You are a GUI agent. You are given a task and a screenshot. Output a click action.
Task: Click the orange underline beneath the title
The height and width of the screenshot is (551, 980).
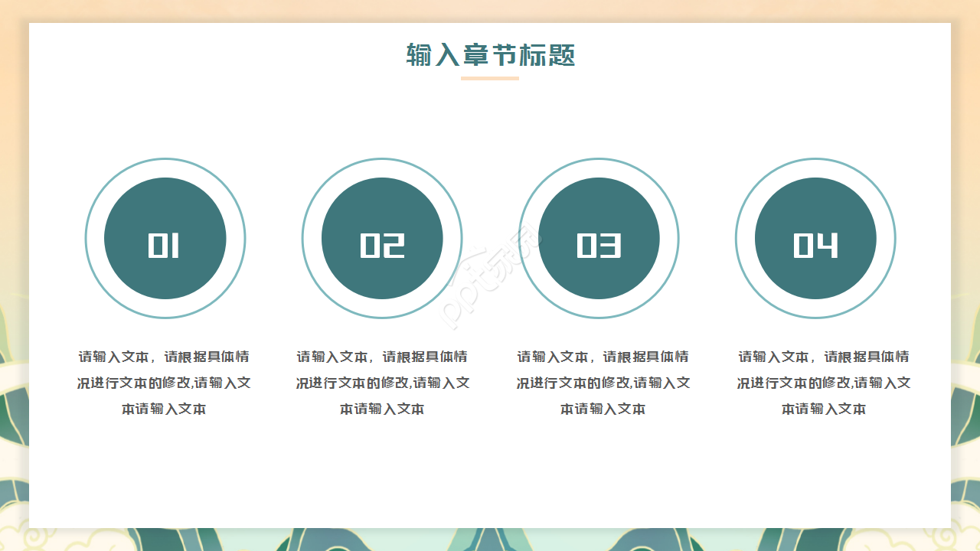[490, 78]
